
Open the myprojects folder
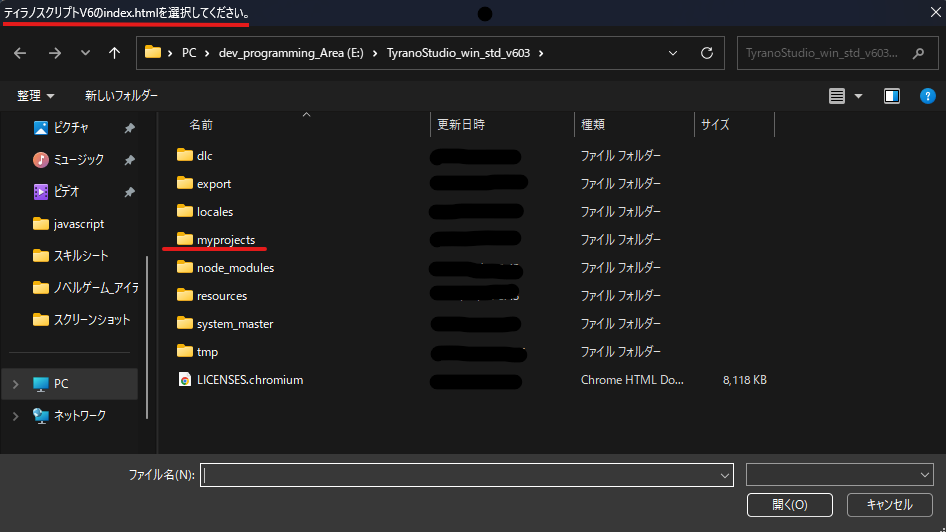tap(225, 240)
